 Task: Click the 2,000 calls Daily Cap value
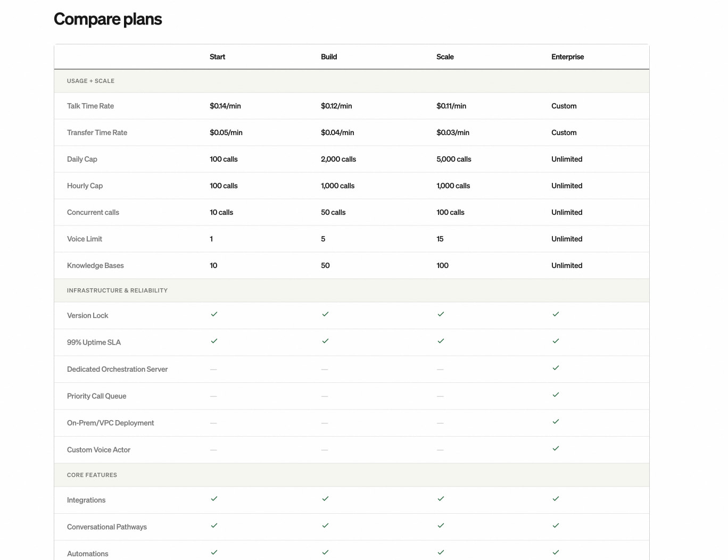(x=338, y=159)
